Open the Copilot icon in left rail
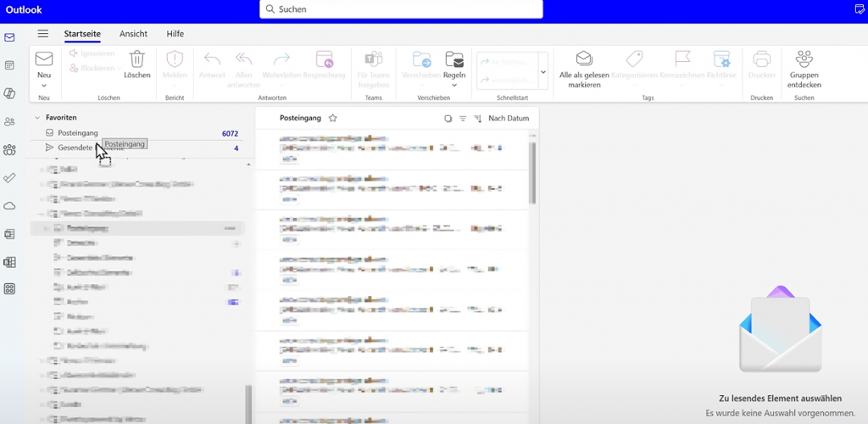Image resolution: width=868 pixels, height=424 pixels. pos(9,93)
